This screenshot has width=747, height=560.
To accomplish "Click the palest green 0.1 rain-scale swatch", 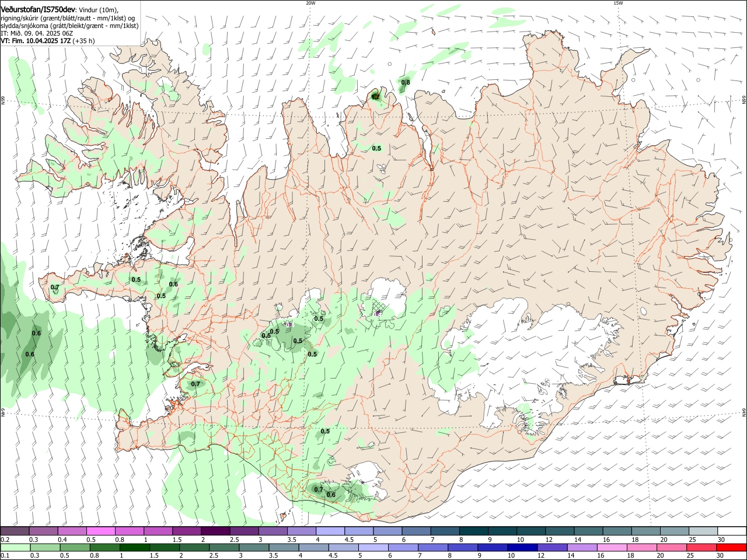I will (15, 547).
